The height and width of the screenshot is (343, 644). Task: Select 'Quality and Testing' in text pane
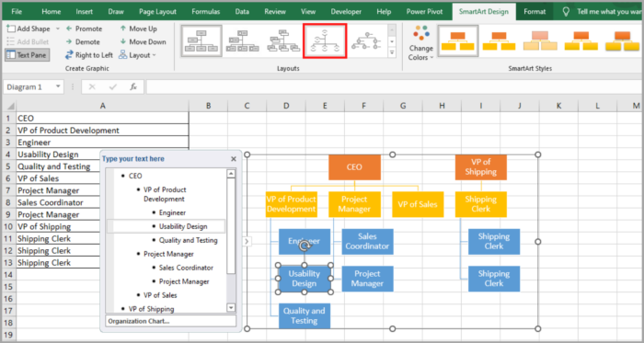tap(188, 240)
